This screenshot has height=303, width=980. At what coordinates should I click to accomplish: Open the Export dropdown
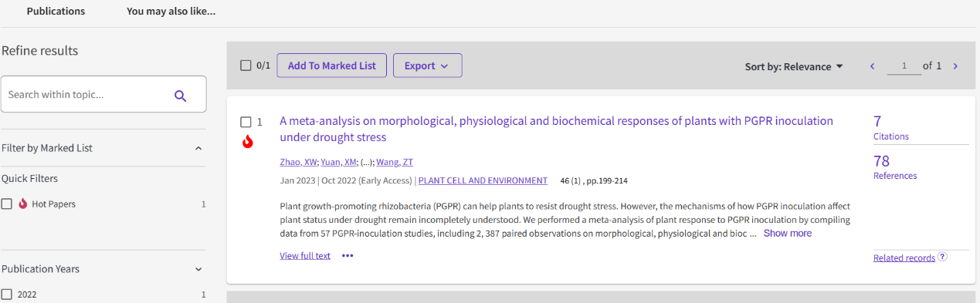pos(427,66)
